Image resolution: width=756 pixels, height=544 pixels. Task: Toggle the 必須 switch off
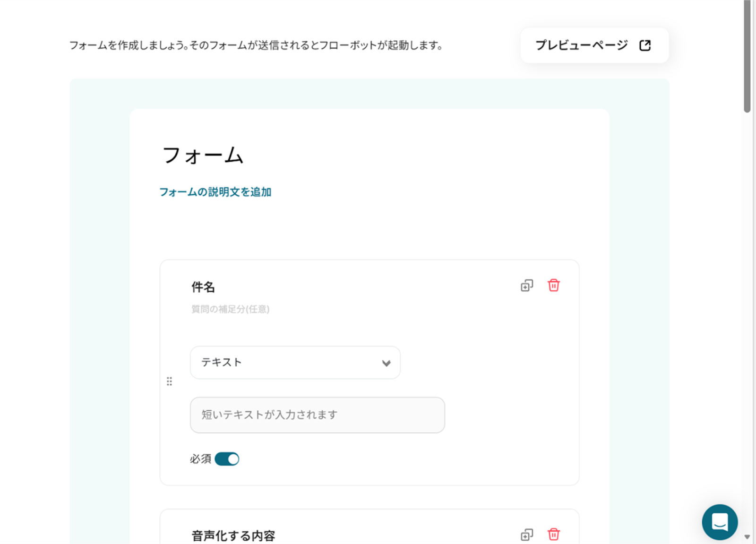[227, 459]
